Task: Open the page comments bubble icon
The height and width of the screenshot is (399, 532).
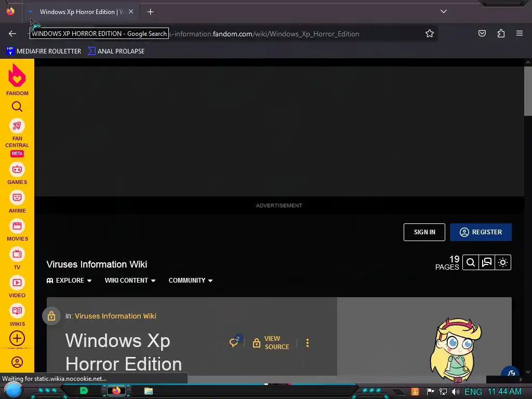Action: (234, 342)
